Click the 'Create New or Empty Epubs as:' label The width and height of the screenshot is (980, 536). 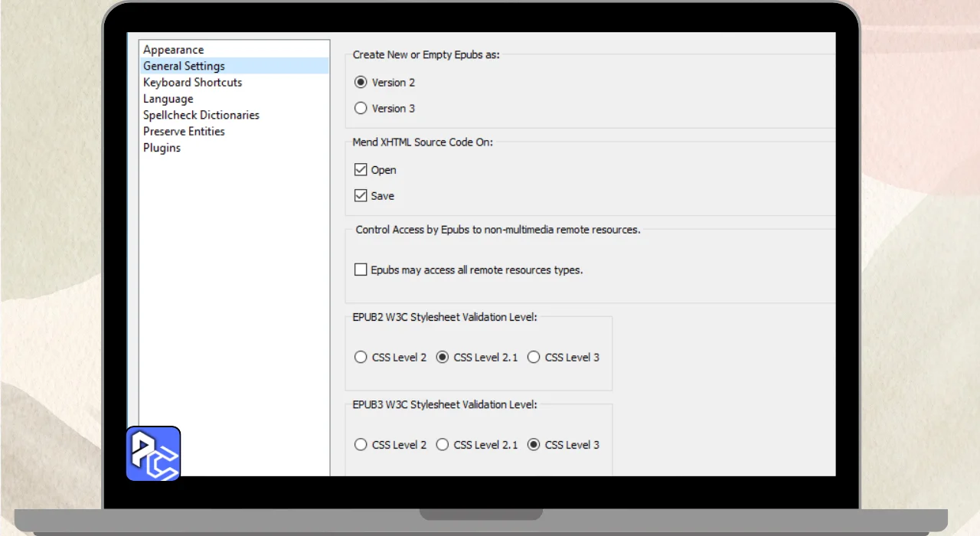click(426, 55)
